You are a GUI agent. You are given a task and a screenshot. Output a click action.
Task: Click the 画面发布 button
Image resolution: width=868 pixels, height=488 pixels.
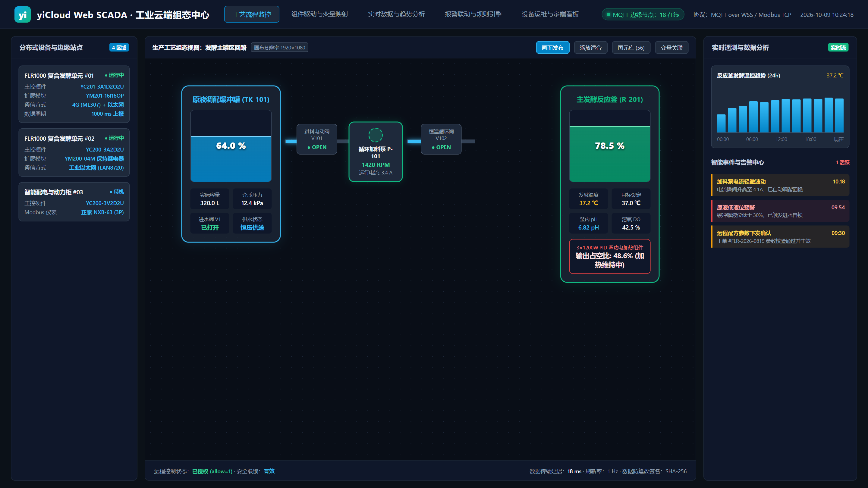(x=553, y=48)
